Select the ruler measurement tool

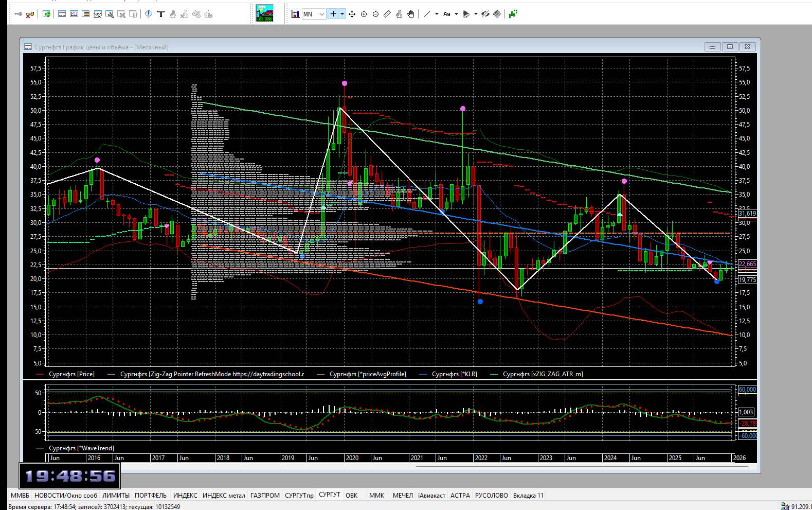387,14
